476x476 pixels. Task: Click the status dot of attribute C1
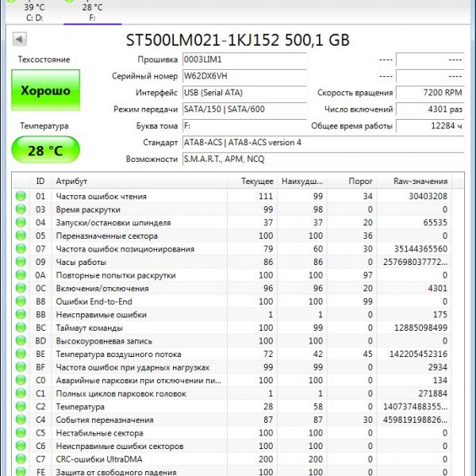coord(21,393)
